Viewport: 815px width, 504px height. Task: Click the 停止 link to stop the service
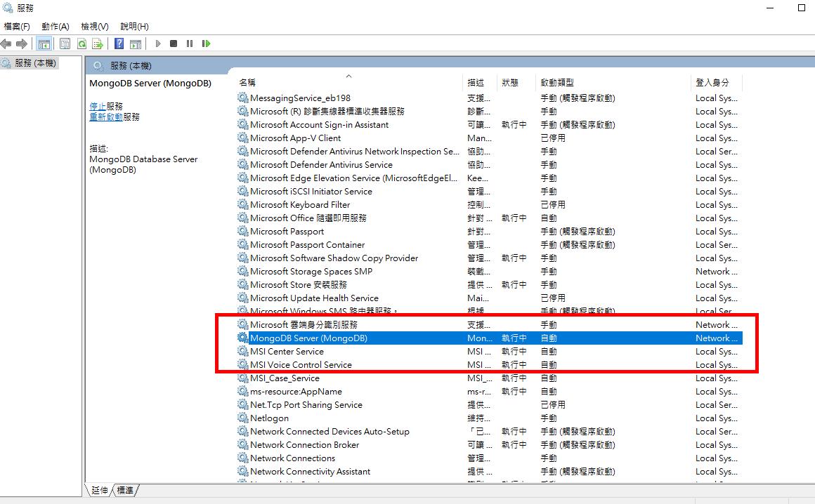(98, 107)
